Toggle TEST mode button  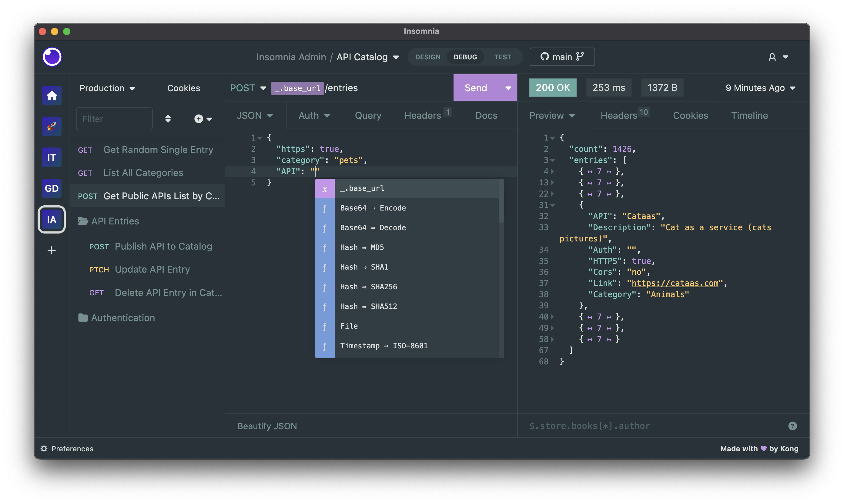pyautogui.click(x=502, y=56)
